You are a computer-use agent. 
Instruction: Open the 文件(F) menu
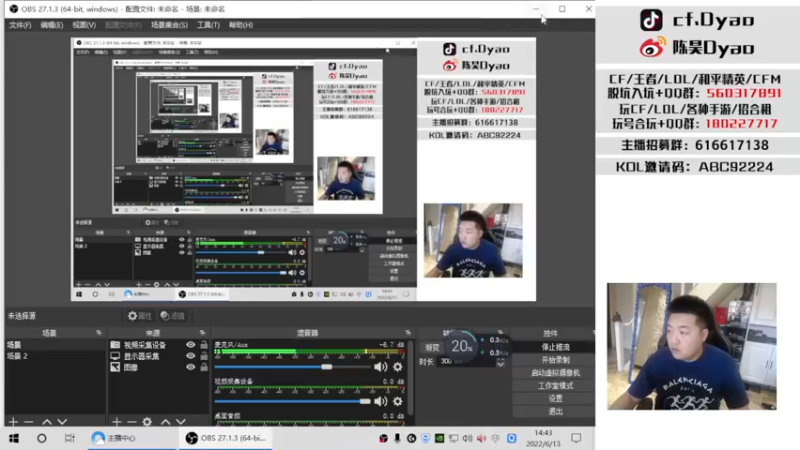tap(20, 25)
